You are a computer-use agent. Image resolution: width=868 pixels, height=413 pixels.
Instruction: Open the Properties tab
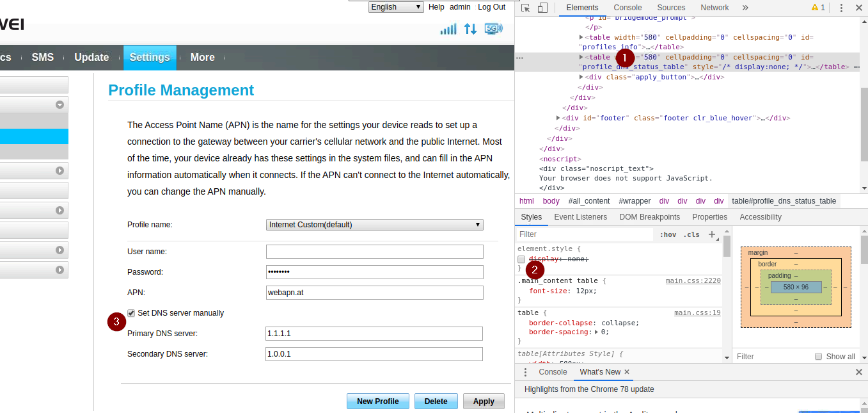click(710, 217)
